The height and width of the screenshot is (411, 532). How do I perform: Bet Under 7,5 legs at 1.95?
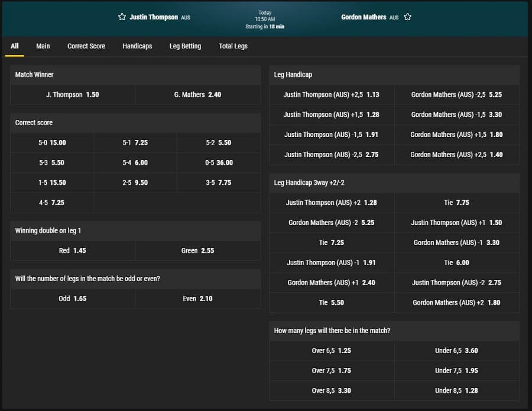(x=457, y=371)
